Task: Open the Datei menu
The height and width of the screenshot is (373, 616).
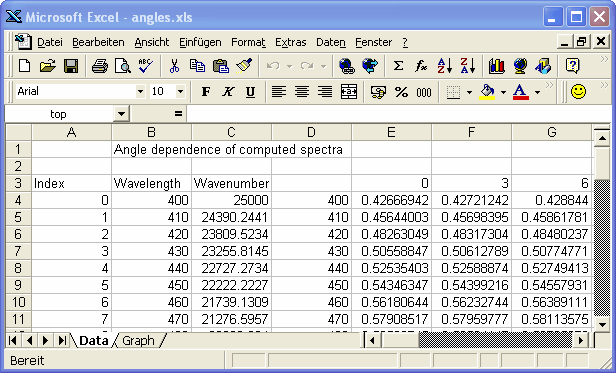Action: point(50,42)
